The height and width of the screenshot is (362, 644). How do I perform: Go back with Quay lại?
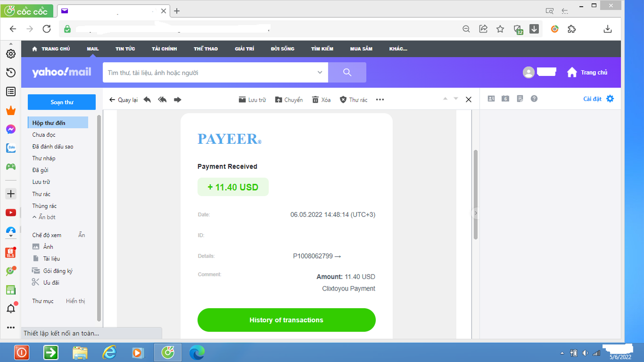tap(123, 100)
